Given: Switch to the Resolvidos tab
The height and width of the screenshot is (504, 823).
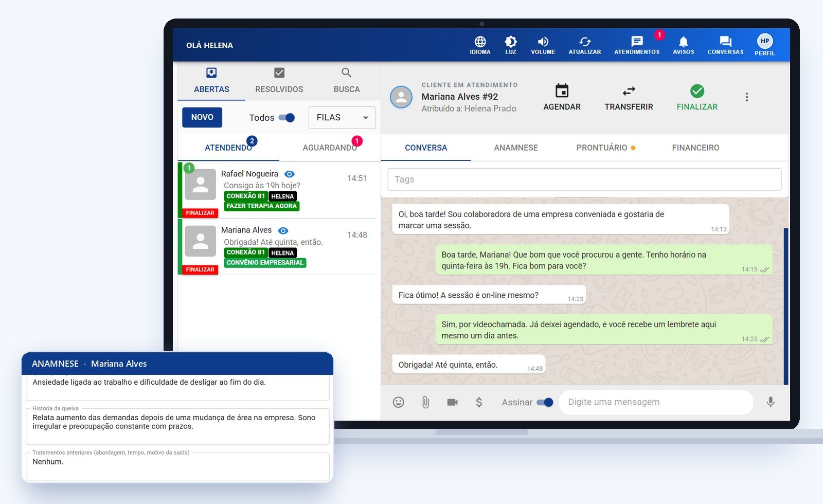Looking at the screenshot, I should pos(279,81).
